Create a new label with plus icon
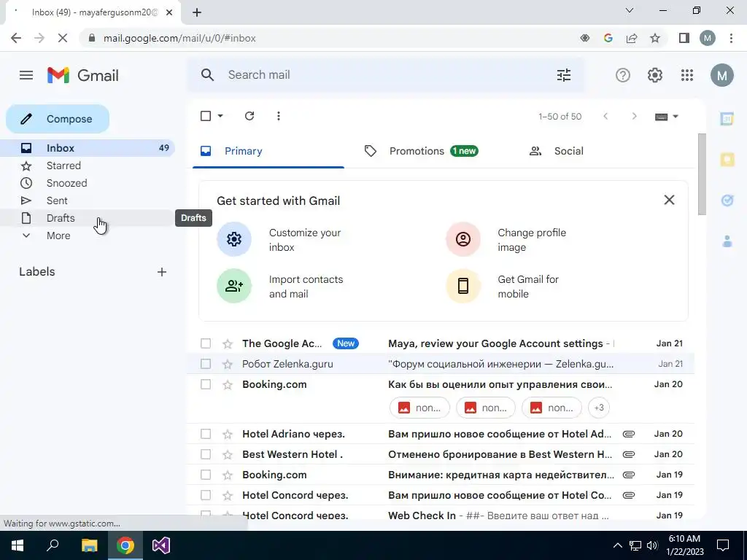 [x=162, y=272]
